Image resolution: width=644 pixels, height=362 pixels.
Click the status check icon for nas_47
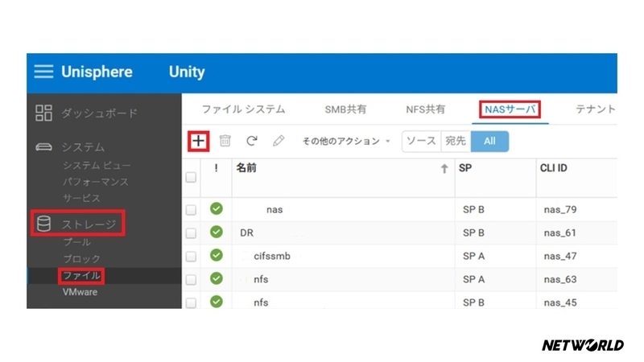coord(217,255)
